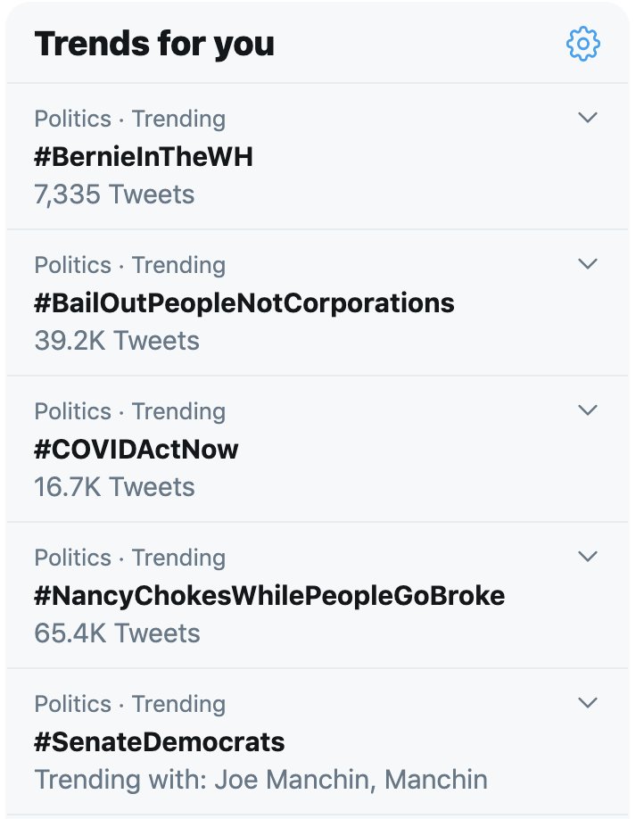Select the #COVIDActNow trending hashtag
Image resolution: width=644 pixels, height=819 pixels.
click(x=136, y=449)
